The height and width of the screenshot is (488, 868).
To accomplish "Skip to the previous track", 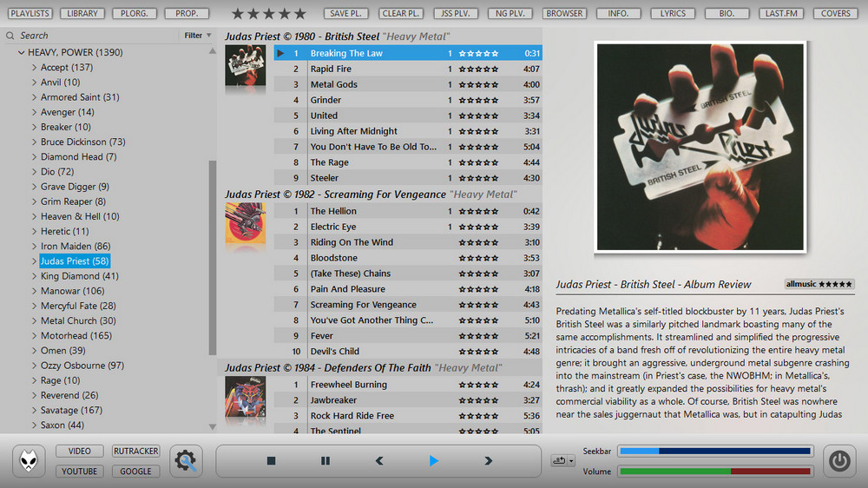I will point(379,461).
